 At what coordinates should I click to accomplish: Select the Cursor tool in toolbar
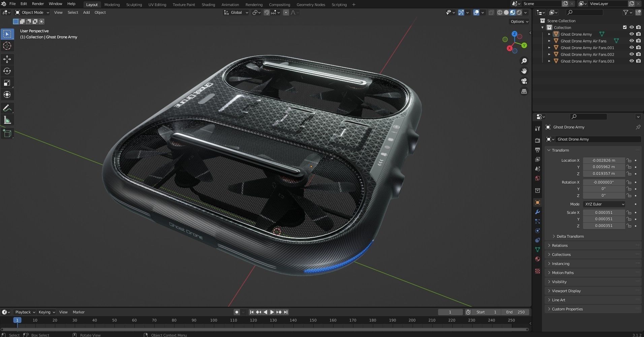(x=7, y=46)
